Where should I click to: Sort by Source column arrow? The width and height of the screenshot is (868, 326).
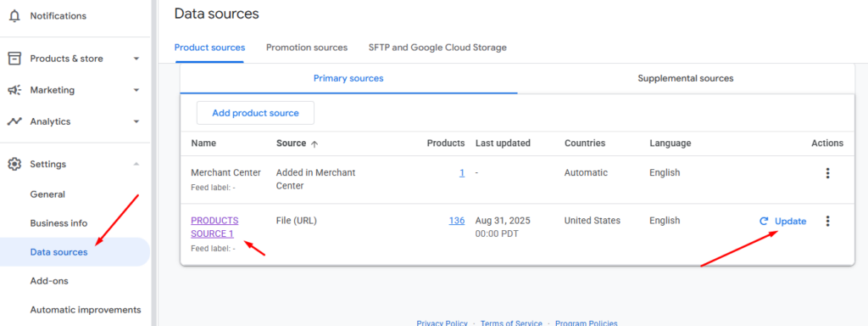point(314,143)
